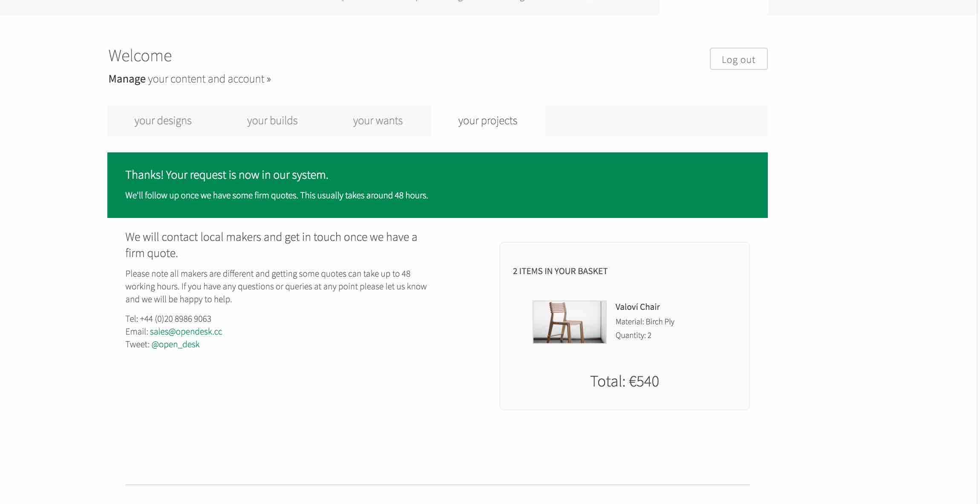Image resolution: width=980 pixels, height=504 pixels.
Task: Click the Valoví Chair product name
Action: [x=637, y=307]
